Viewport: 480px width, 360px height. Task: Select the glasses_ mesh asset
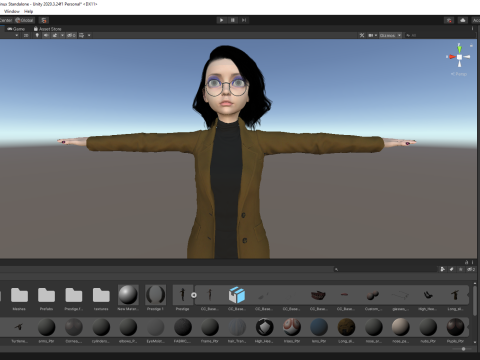tap(400, 299)
